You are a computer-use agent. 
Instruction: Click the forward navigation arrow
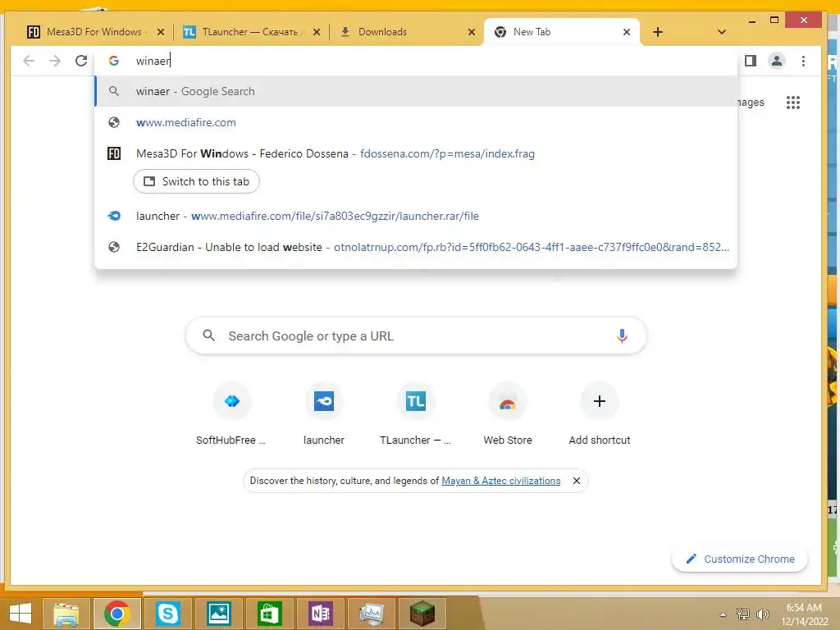click(55, 61)
